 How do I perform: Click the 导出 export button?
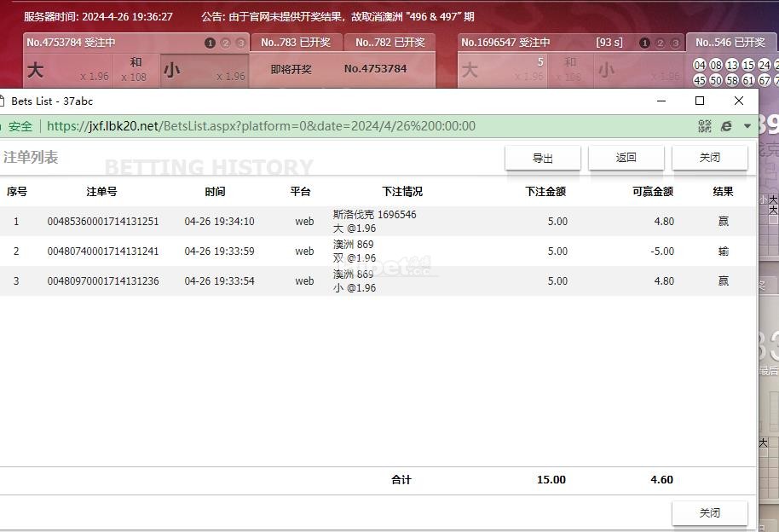(543, 158)
